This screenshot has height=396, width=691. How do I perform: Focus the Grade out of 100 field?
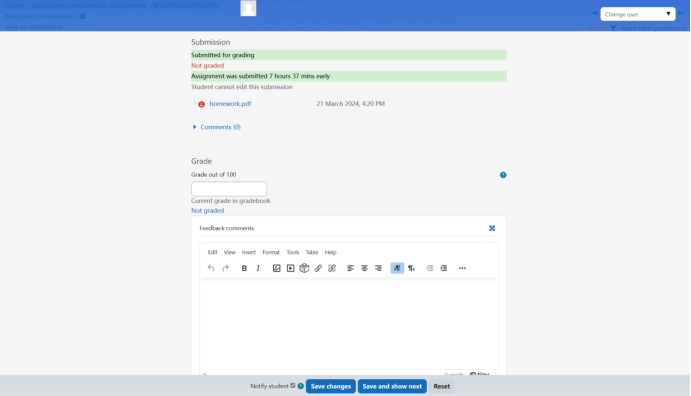point(229,189)
